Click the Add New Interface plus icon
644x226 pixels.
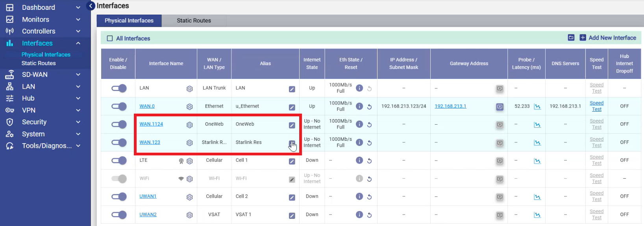583,38
